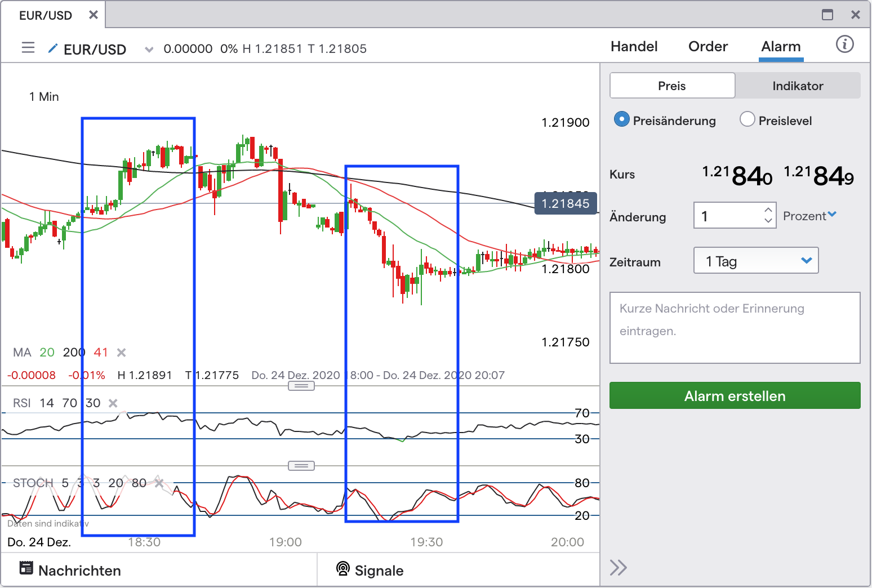Screen dimensions: 872x588
Task: Open the Prozent unit dropdown
Action: (810, 216)
